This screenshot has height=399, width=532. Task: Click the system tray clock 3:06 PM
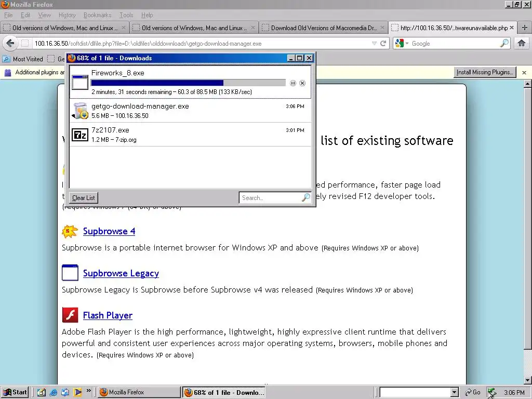514,393
